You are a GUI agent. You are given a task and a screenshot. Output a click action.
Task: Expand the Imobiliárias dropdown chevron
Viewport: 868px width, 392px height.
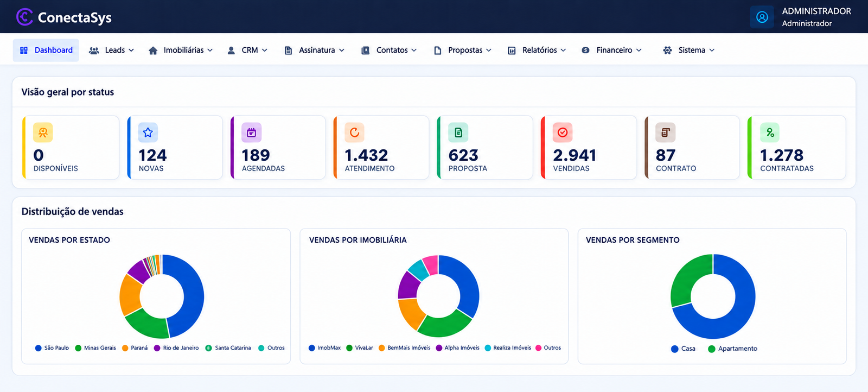tap(210, 50)
